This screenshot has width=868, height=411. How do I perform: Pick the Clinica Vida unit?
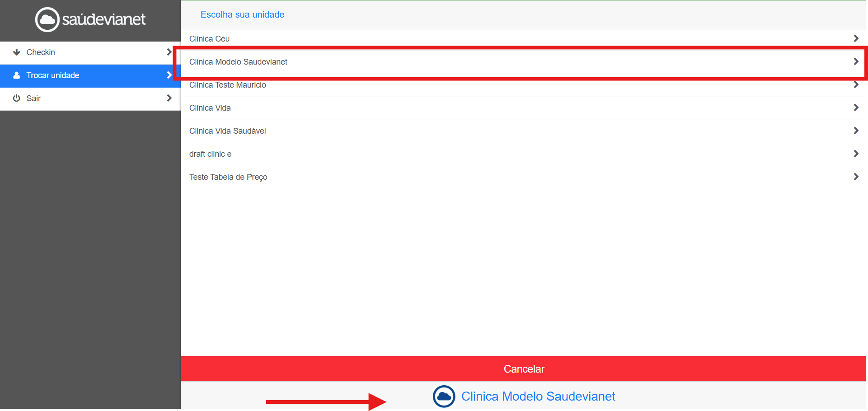coord(523,108)
